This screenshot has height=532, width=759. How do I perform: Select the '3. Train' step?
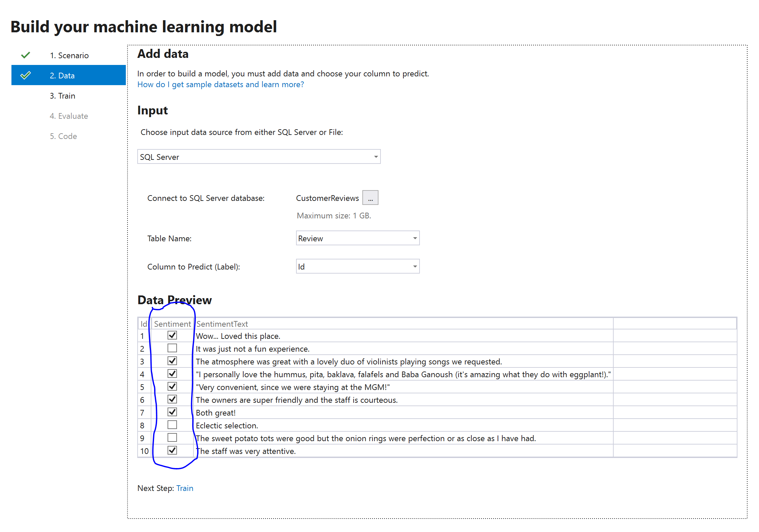point(62,96)
